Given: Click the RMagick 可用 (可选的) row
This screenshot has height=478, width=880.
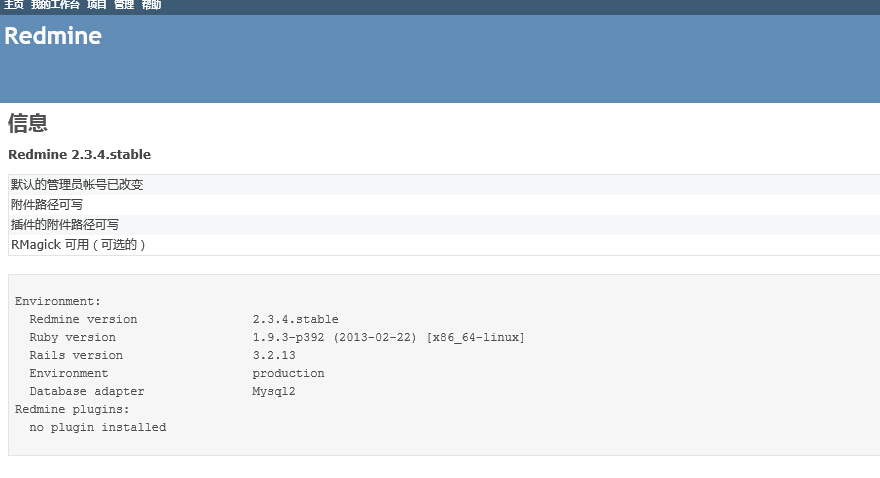Looking at the screenshot, I should (444, 245).
